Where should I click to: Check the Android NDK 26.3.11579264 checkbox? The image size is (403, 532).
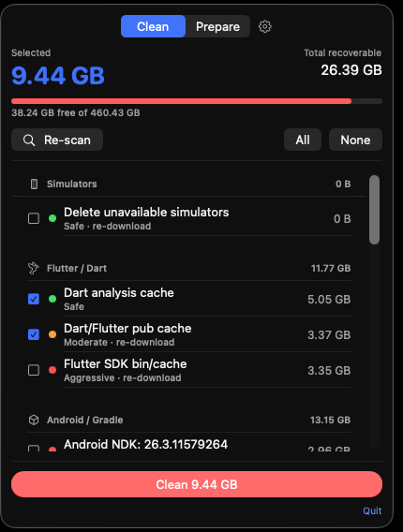tap(34, 449)
